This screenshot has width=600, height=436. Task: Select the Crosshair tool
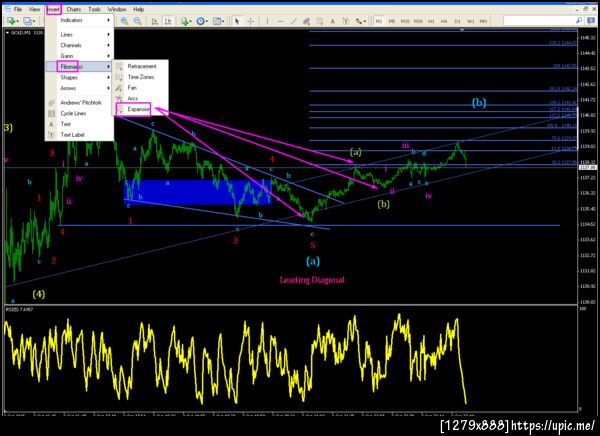click(251, 21)
